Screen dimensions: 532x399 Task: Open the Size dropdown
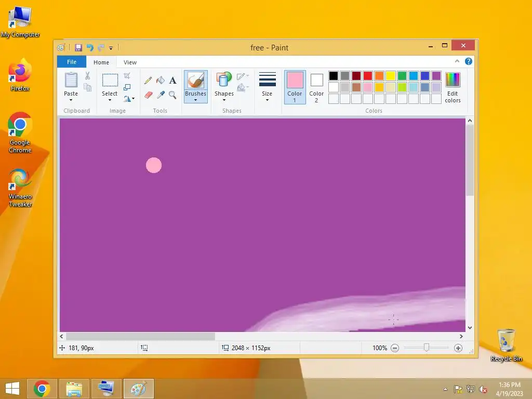tap(267, 87)
